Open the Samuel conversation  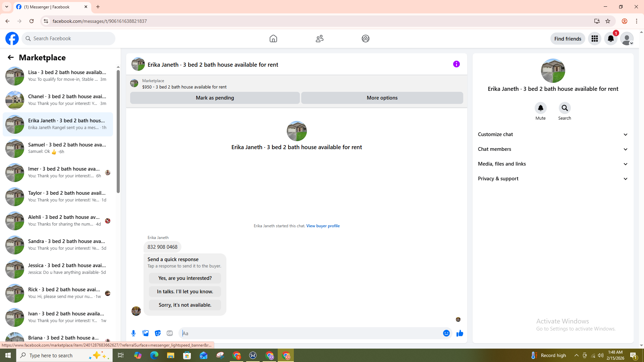(x=58, y=148)
